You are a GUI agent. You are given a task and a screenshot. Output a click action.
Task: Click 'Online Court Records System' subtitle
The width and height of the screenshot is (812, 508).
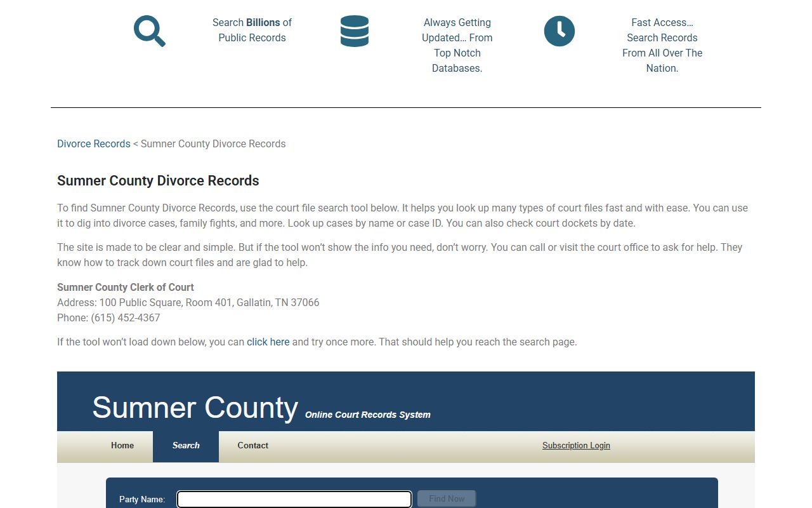(368, 415)
